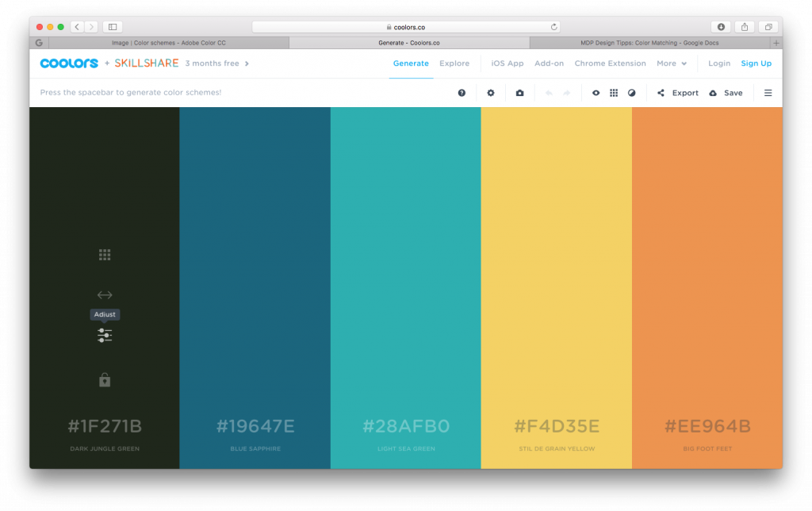812x511 pixels.
Task: Open the colorblind preview icon
Action: (631, 93)
